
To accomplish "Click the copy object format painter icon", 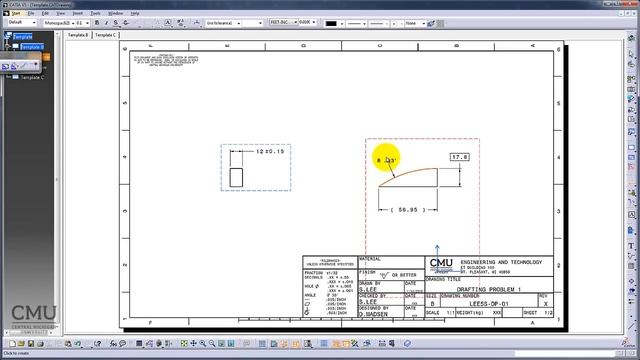I will tap(431, 23).
